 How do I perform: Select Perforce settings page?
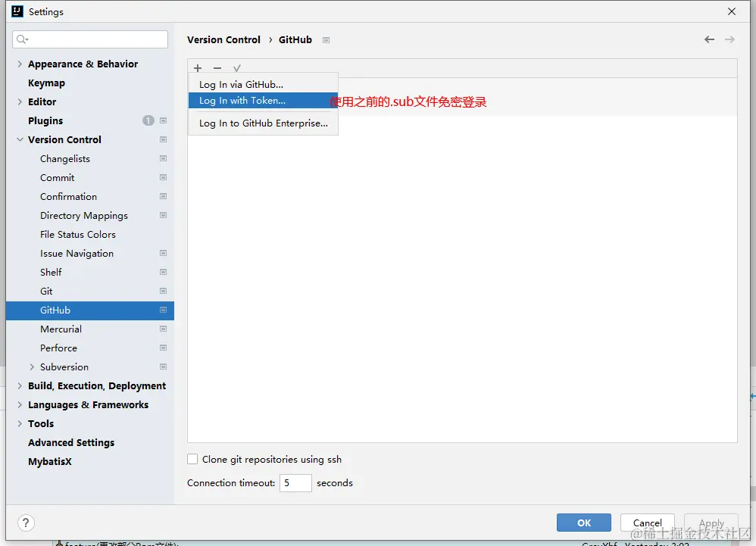coord(58,348)
